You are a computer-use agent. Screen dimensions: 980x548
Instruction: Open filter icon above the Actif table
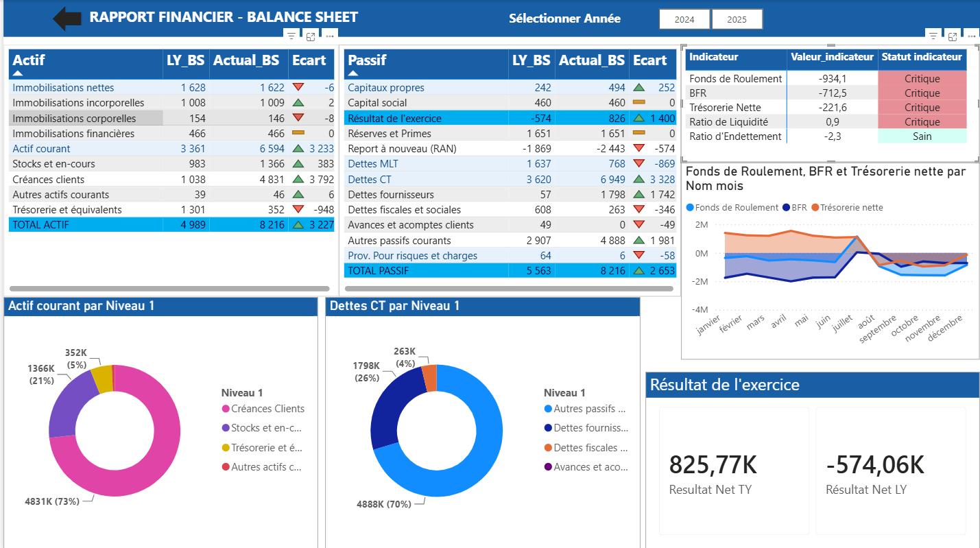[291, 36]
